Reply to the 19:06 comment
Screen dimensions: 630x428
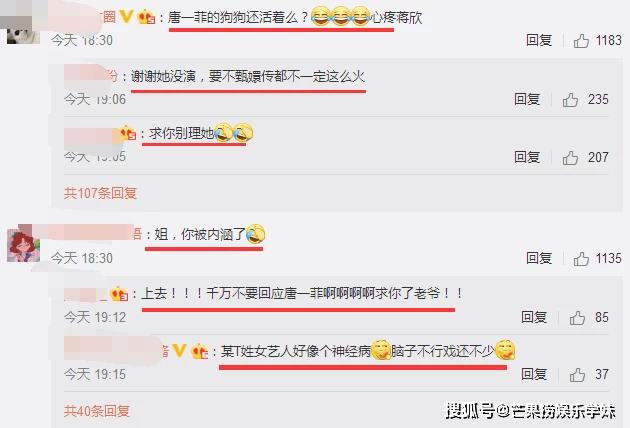pyautogui.click(x=527, y=99)
